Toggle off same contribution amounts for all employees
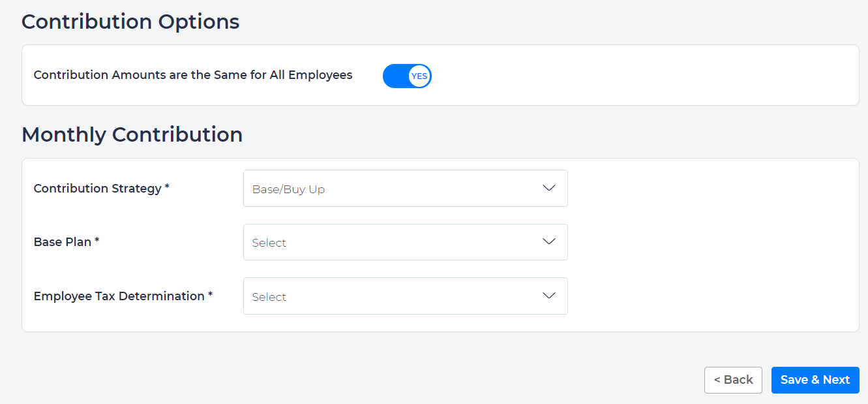868x404 pixels. pyautogui.click(x=407, y=76)
